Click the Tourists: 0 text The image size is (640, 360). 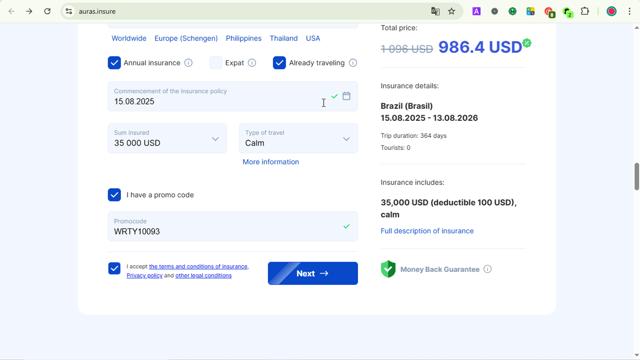tap(396, 148)
